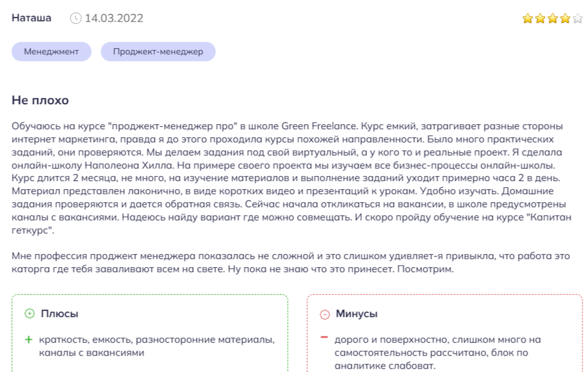Click the pros text about краткость, емкость

(x=157, y=346)
